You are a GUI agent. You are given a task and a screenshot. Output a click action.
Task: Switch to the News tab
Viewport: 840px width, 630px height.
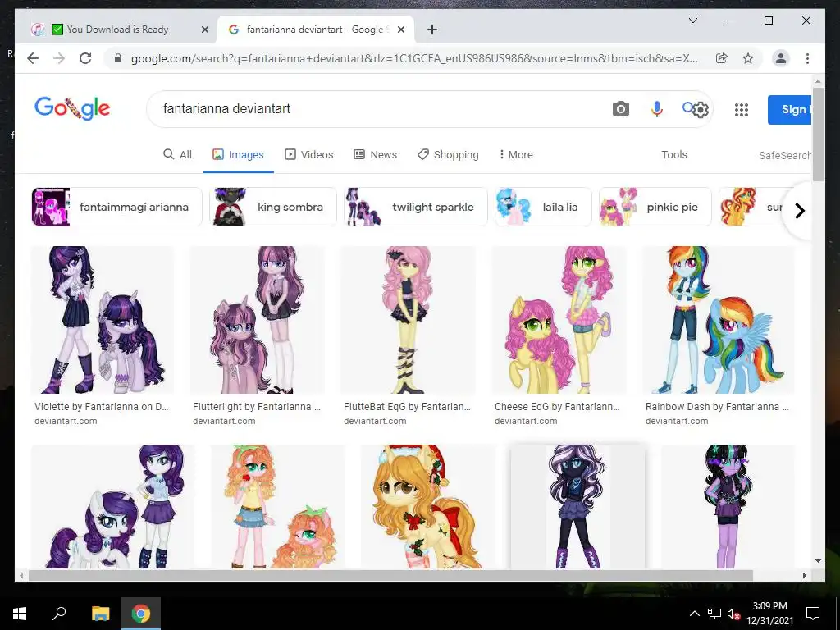click(376, 155)
